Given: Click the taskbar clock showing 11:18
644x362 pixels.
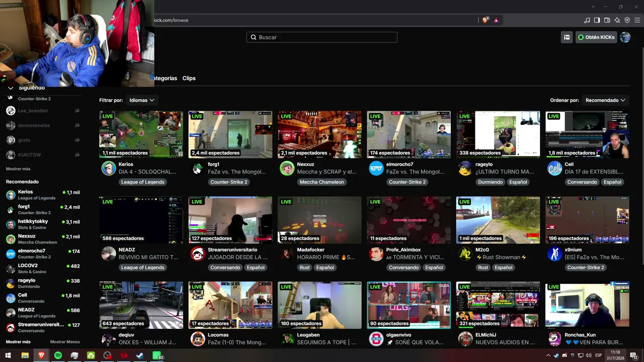Looking at the screenshot, I should coord(615,355).
